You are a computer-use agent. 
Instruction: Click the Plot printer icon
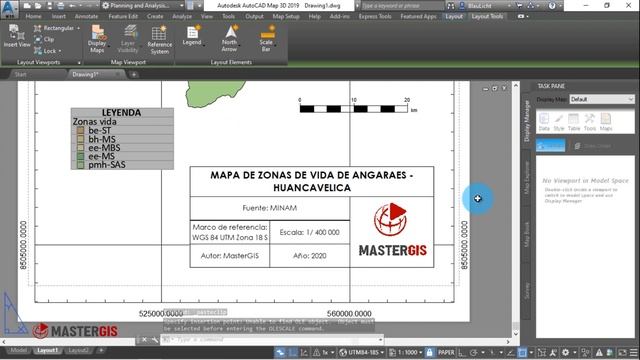(60, 6)
